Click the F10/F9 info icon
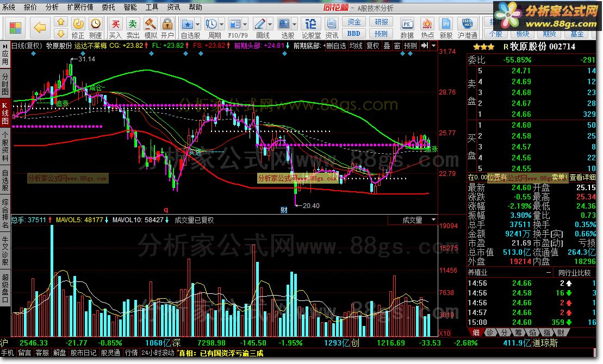This screenshot has height=364, width=603. tap(234, 24)
